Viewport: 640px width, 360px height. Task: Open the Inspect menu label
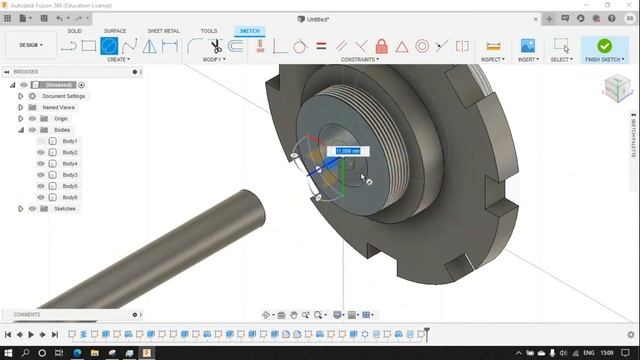pos(493,60)
